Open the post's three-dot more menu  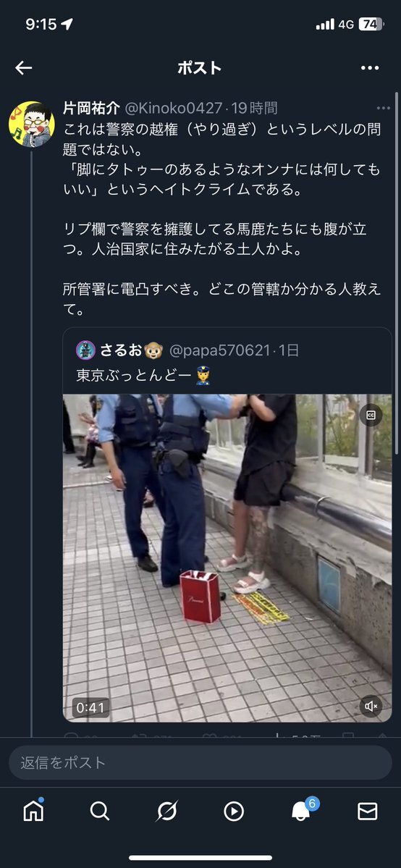point(384,109)
